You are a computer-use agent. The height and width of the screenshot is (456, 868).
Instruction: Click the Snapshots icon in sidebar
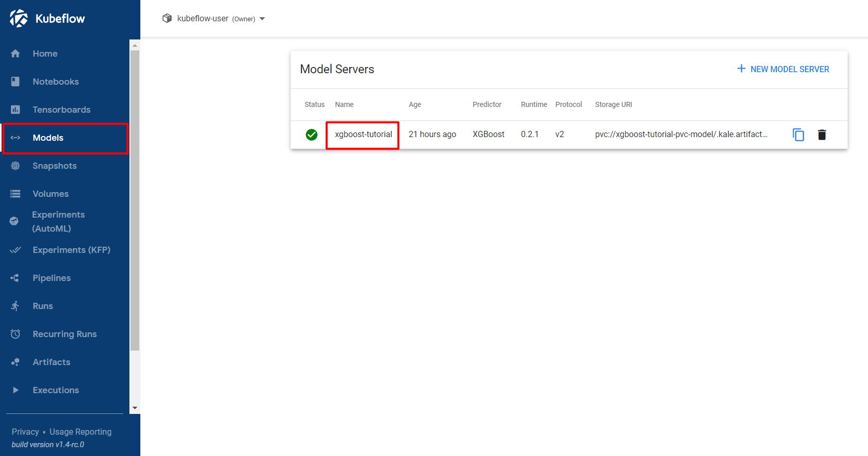pos(16,166)
